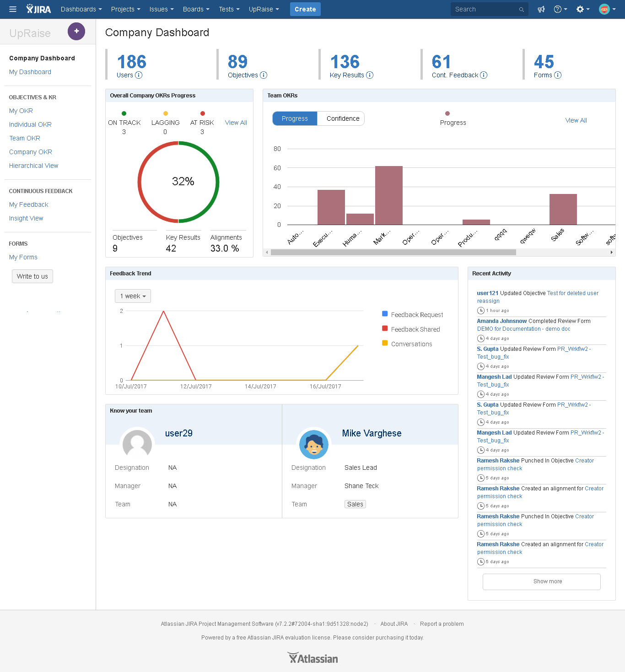Open My OKR in sidebar
Screen dimensions: 625x672
click(21, 111)
